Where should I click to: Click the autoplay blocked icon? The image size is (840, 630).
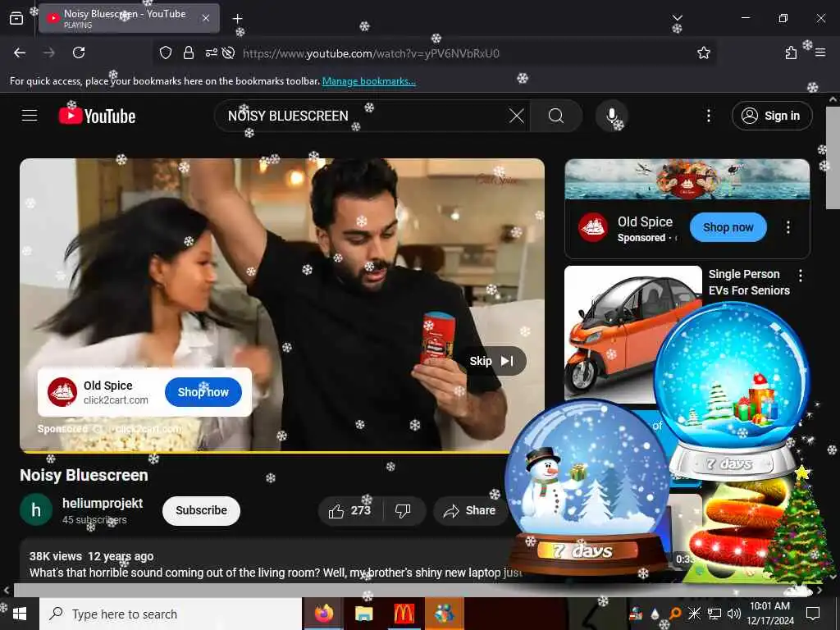click(228, 52)
